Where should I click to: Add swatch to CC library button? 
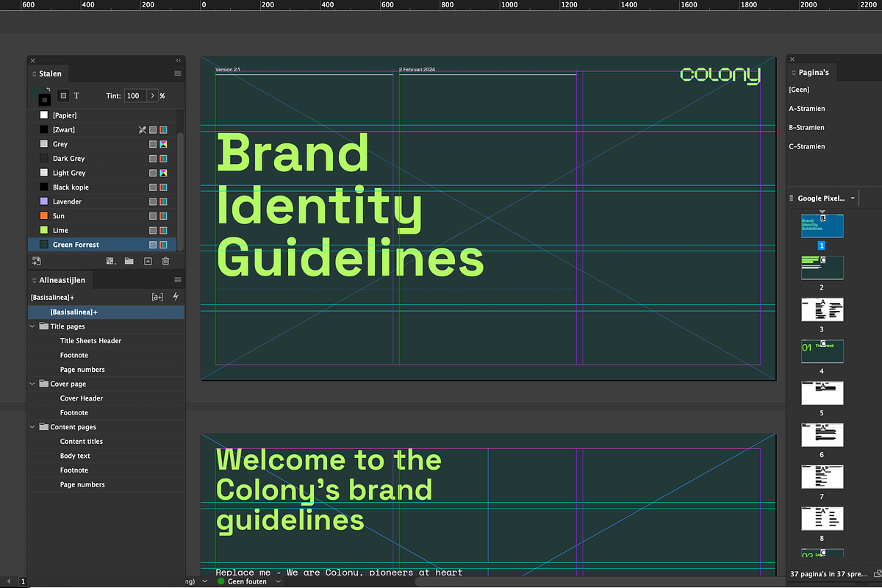pyautogui.click(x=36, y=260)
